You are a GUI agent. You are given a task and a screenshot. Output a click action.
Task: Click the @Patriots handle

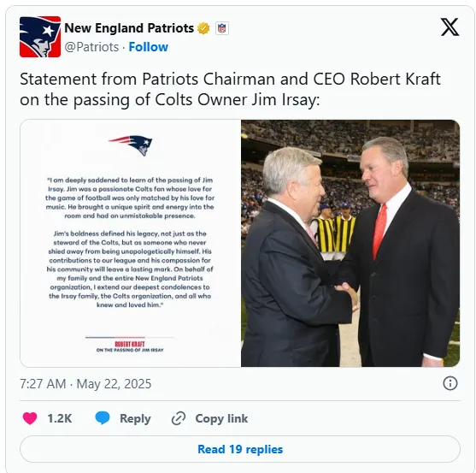(91, 47)
